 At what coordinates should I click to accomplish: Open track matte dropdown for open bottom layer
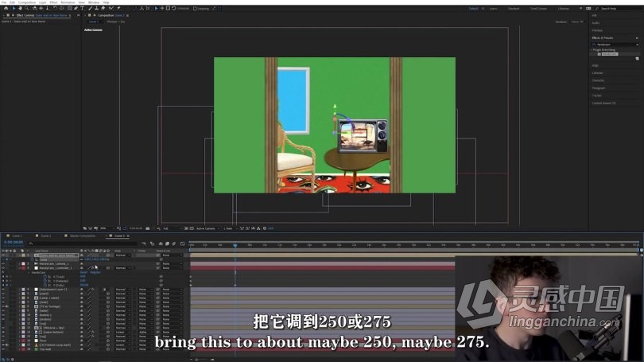click(x=145, y=332)
